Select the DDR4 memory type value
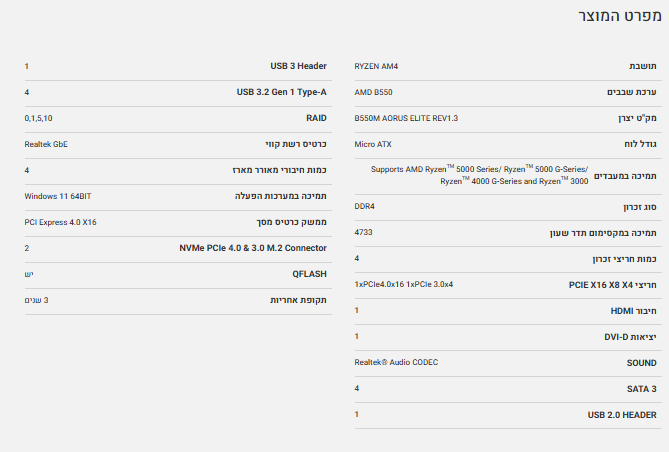 (x=365, y=206)
